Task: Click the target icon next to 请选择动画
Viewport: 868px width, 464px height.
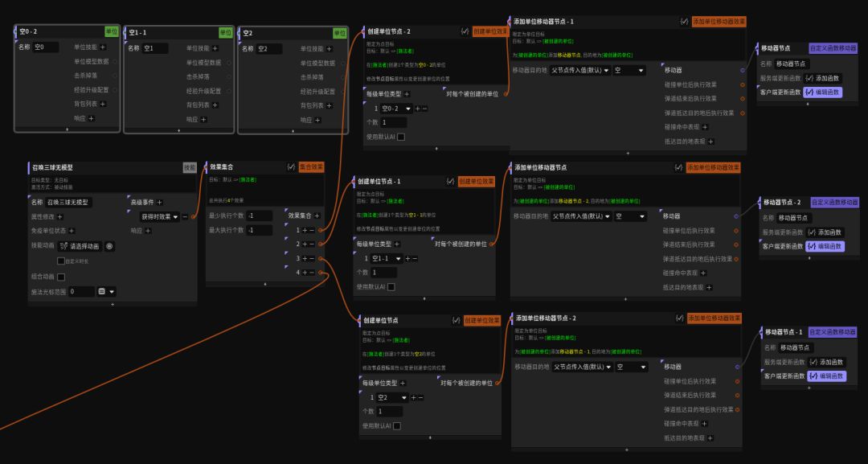Action: tap(109, 246)
